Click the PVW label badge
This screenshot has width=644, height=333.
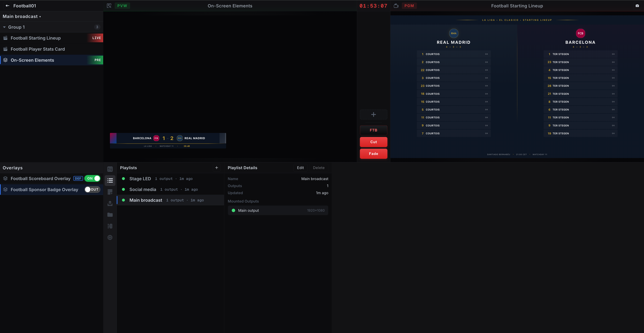tap(122, 6)
